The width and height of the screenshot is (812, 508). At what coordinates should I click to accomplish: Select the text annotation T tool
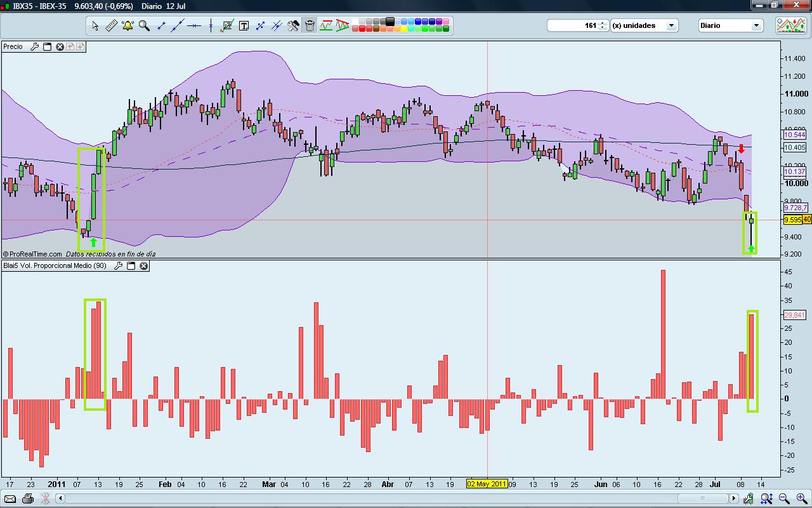pyautogui.click(x=244, y=26)
